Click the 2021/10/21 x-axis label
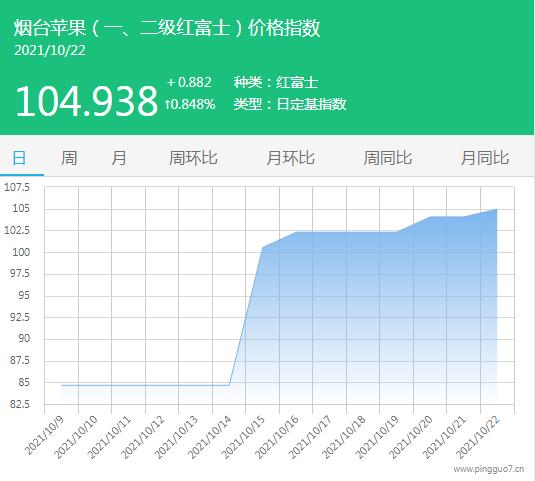 444,438
